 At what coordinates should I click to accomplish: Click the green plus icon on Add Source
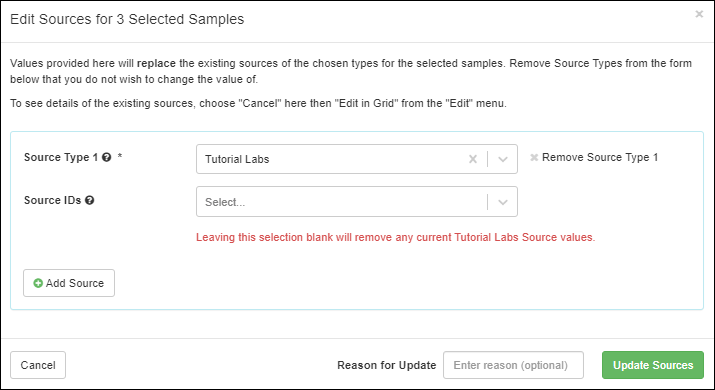click(38, 283)
